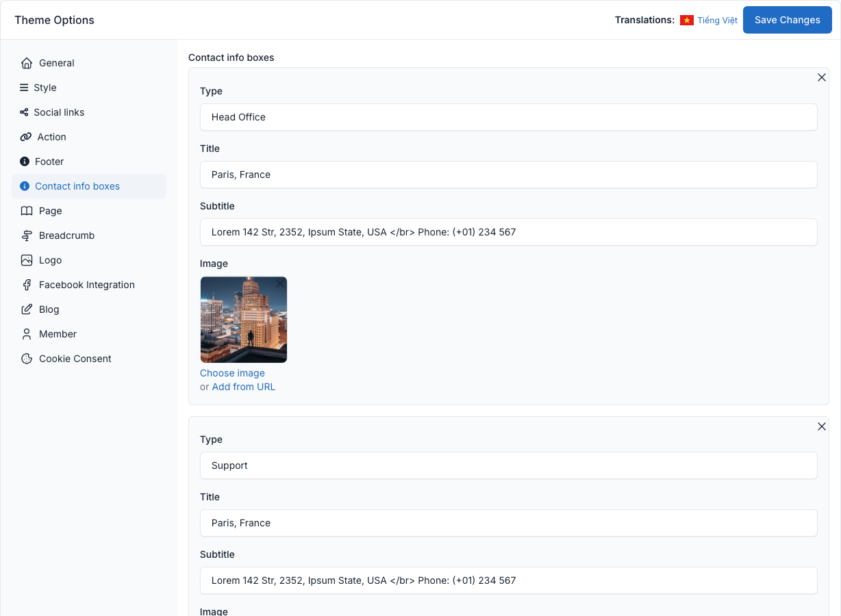Click the home icon beside General
The height and width of the screenshot is (616, 841).
pyautogui.click(x=27, y=63)
